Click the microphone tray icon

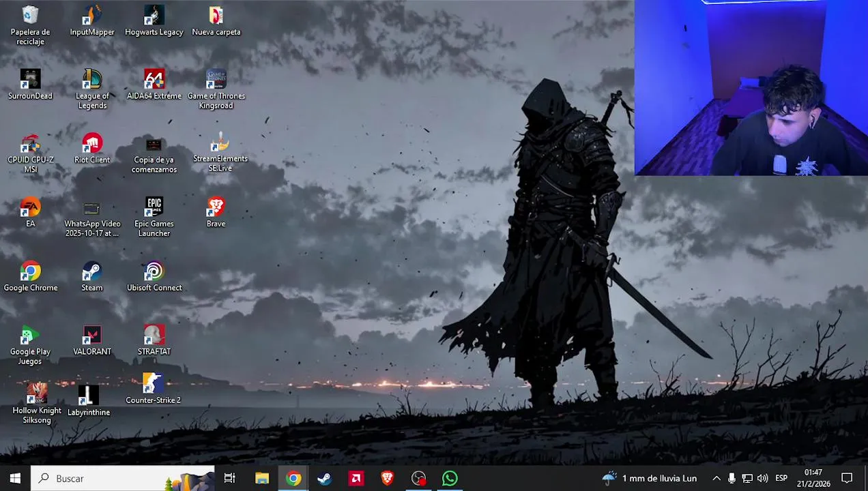tap(732, 479)
